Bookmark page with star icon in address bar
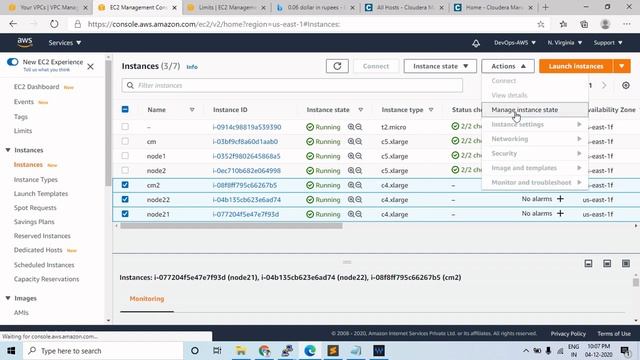 pos(541,24)
